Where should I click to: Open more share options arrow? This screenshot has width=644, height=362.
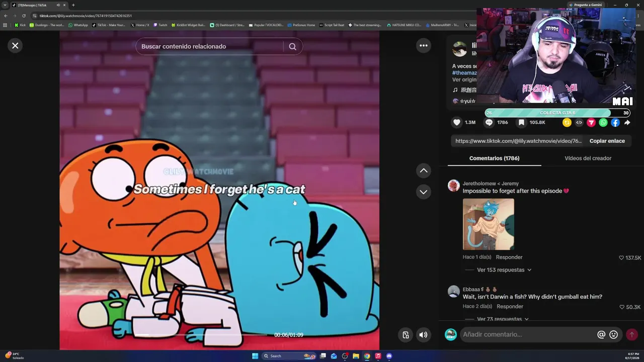[627, 122]
